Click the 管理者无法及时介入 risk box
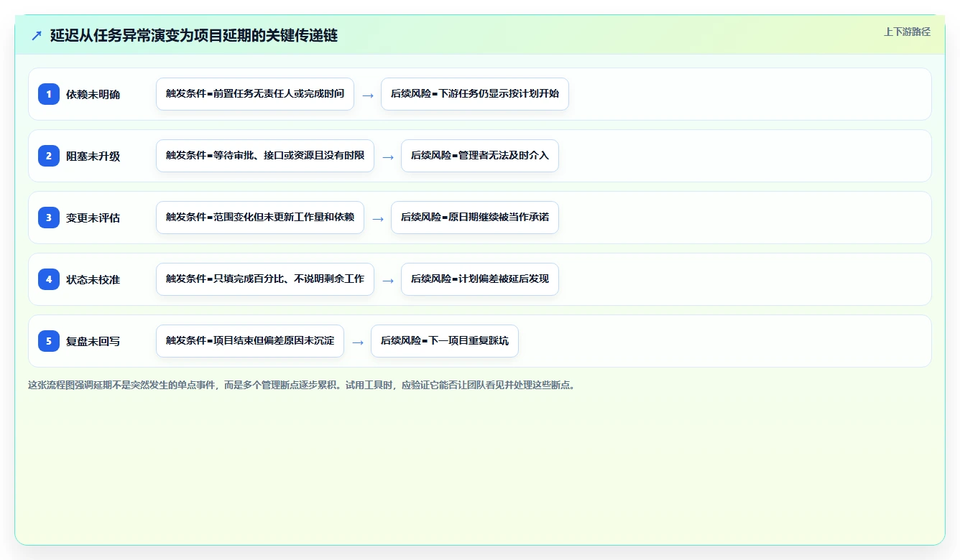Image resolution: width=960 pixels, height=560 pixels. coord(480,156)
